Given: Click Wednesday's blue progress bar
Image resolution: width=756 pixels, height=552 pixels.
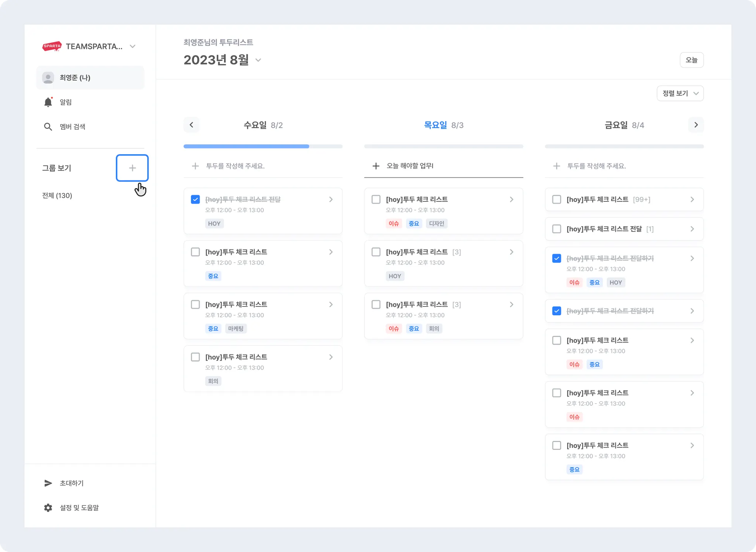Looking at the screenshot, I should pos(246,146).
